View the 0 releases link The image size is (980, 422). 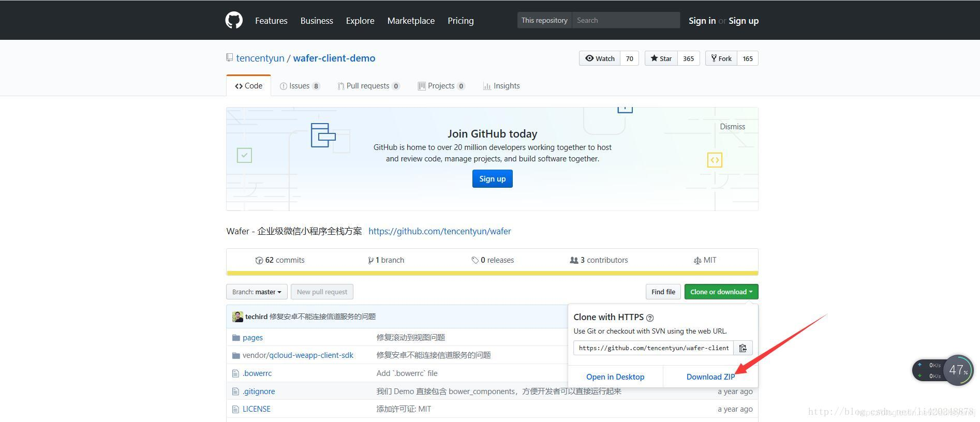[493, 260]
